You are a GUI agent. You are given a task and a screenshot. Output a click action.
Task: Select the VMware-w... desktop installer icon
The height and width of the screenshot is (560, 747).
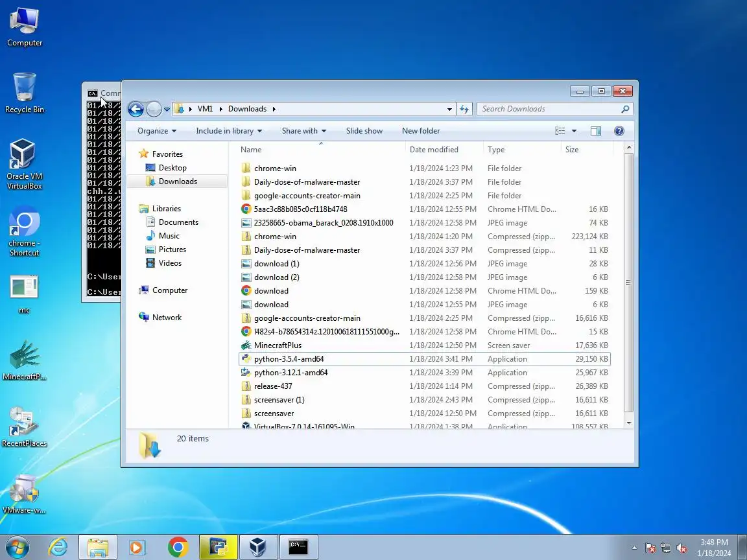[24, 494]
